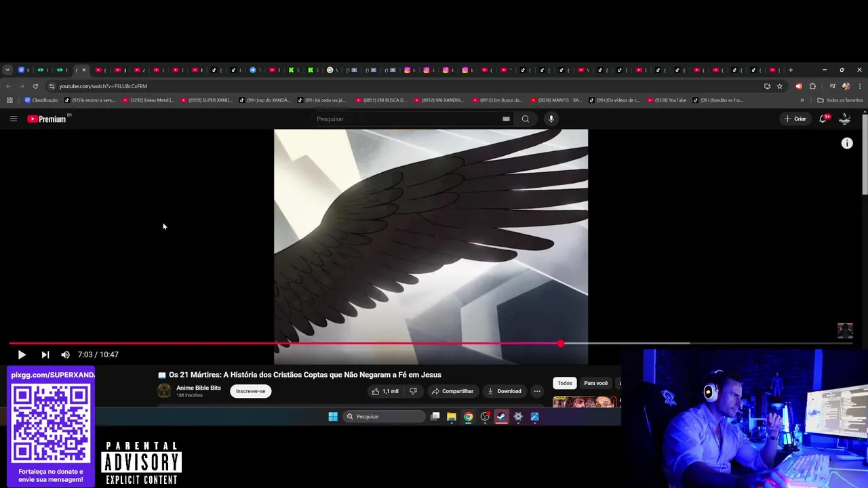
Task: Open the Todos os favoritos folder
Action: point(840,100)
